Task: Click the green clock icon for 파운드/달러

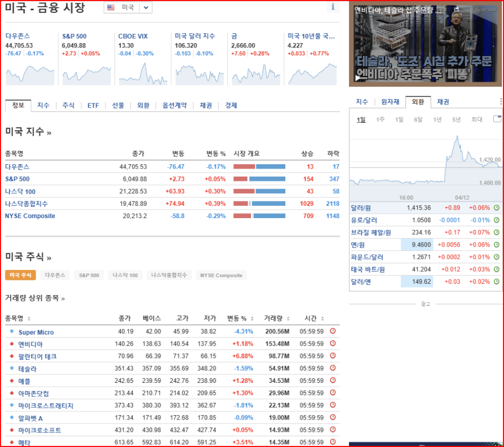Action: [496, 257]
